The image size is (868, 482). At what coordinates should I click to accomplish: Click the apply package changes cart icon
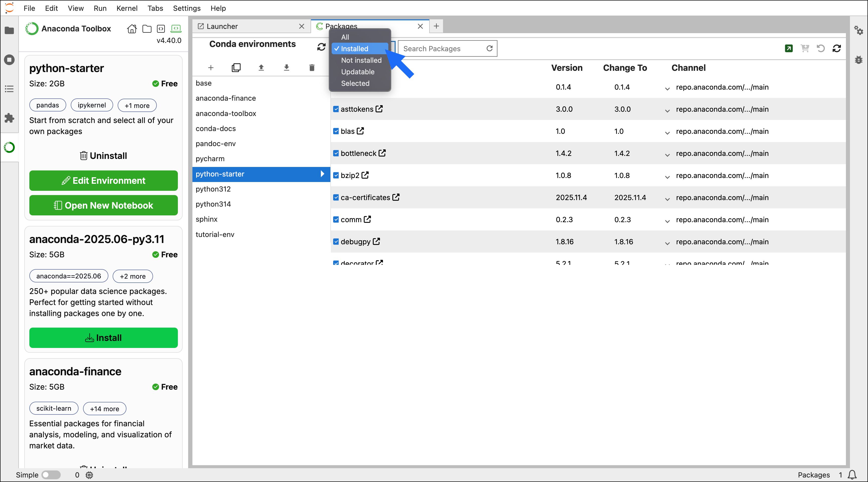(805, 48)
